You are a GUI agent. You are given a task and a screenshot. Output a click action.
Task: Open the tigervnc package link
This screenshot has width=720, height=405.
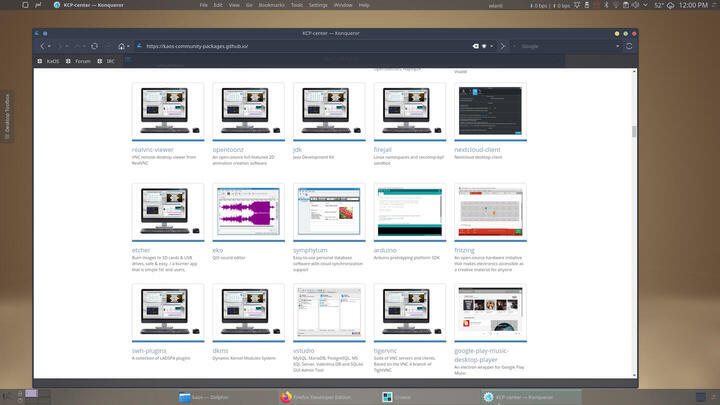(x=385, y=351)
